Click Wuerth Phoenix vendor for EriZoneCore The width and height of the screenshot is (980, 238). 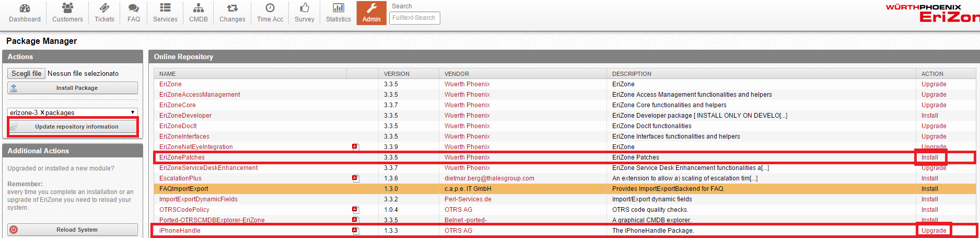click(467, 105)
